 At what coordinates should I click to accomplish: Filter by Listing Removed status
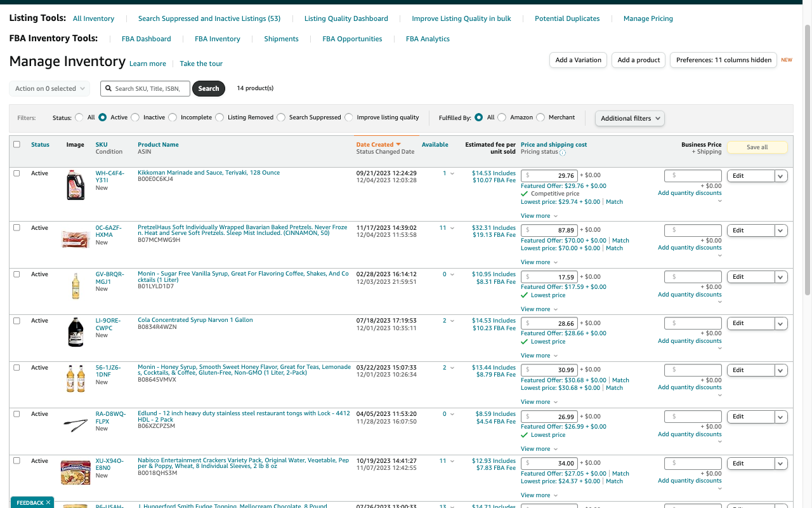coord(219,117)
